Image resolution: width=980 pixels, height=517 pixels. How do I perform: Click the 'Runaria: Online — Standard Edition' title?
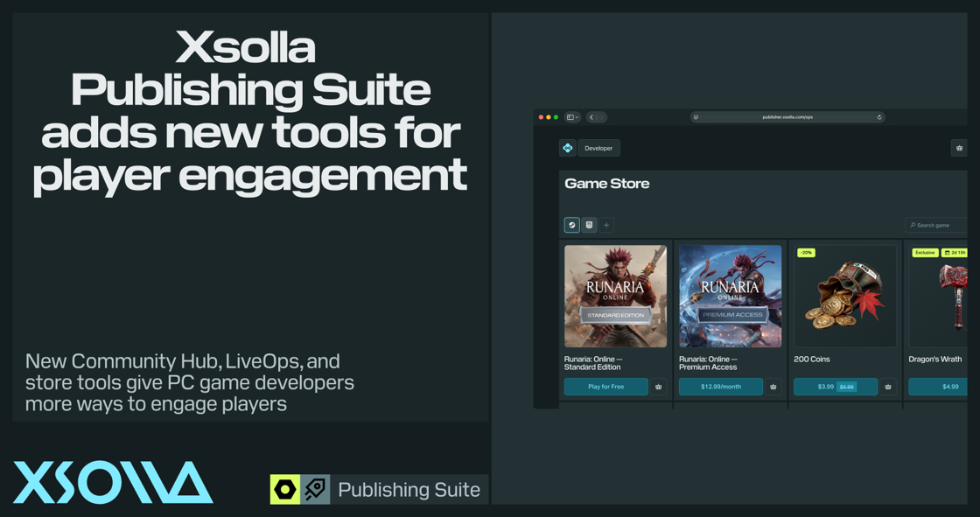tap(593, 363)
